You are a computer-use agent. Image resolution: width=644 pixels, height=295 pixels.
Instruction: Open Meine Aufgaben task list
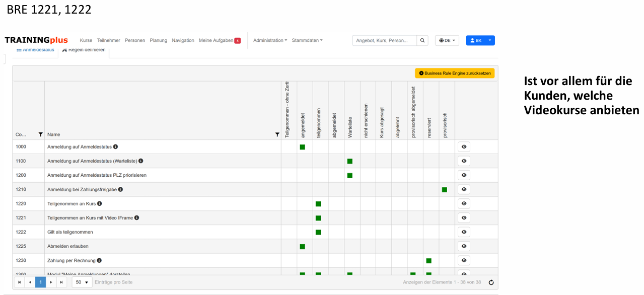(x=219, y=40)
